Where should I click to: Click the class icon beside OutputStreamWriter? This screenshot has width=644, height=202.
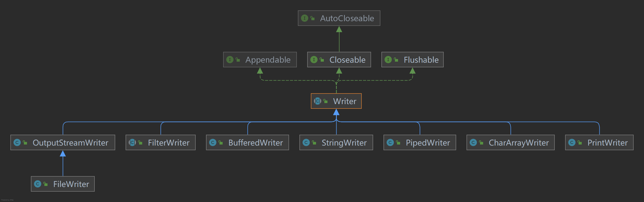(17, 142)
